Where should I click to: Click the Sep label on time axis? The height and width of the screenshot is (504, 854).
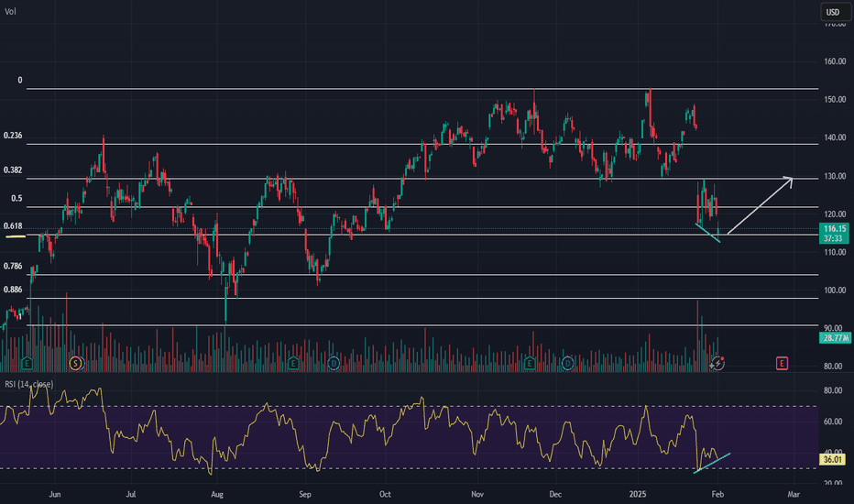[305, 494]
